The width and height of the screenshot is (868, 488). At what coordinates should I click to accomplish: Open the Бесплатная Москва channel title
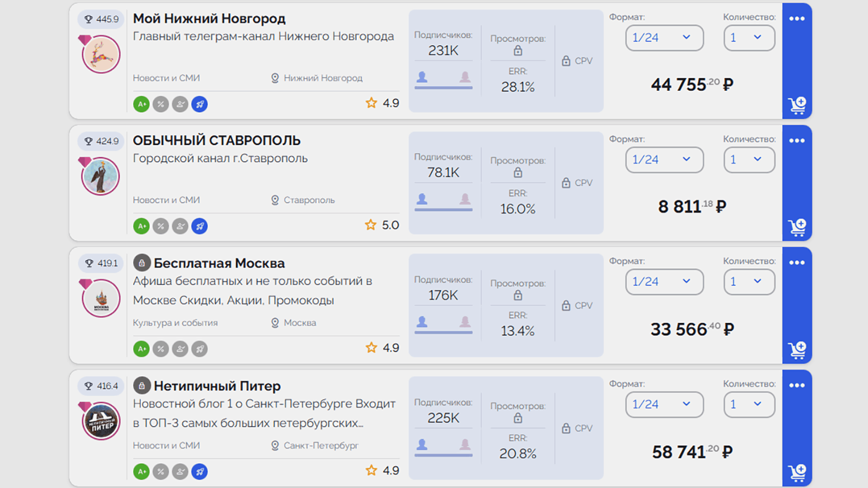pyautogui.click(x=219, y=263)
